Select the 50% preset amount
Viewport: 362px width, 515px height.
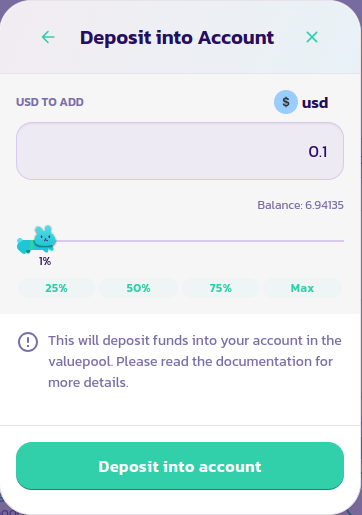(x=138, y=288)
